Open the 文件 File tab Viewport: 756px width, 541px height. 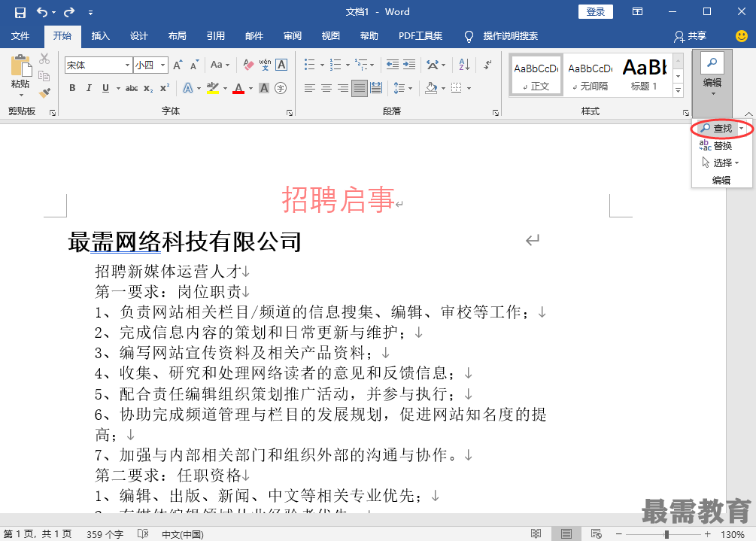click(20, 36)
